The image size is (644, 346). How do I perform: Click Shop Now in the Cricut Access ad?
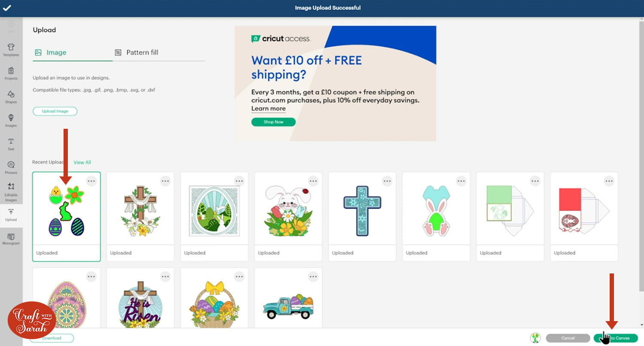(273, 122)
